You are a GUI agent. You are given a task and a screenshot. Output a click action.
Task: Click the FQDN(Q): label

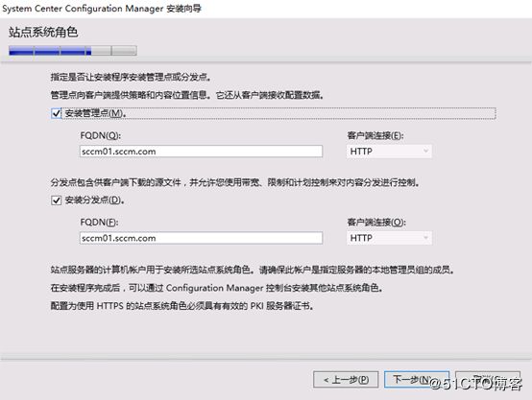point(101,135)
